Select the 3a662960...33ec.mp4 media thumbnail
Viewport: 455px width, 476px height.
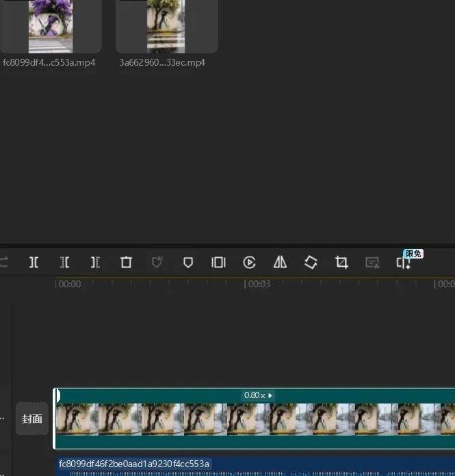166,27
